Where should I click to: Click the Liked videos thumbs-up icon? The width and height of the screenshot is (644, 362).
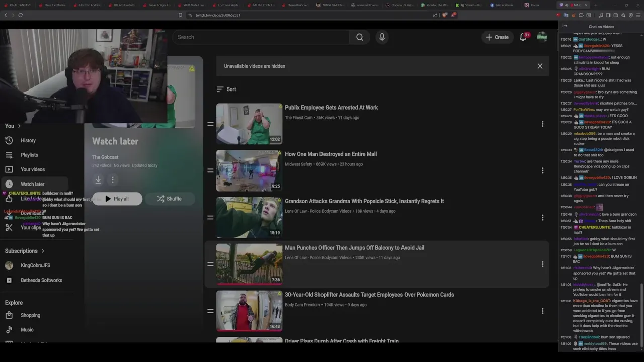click(x=9, y=199)
